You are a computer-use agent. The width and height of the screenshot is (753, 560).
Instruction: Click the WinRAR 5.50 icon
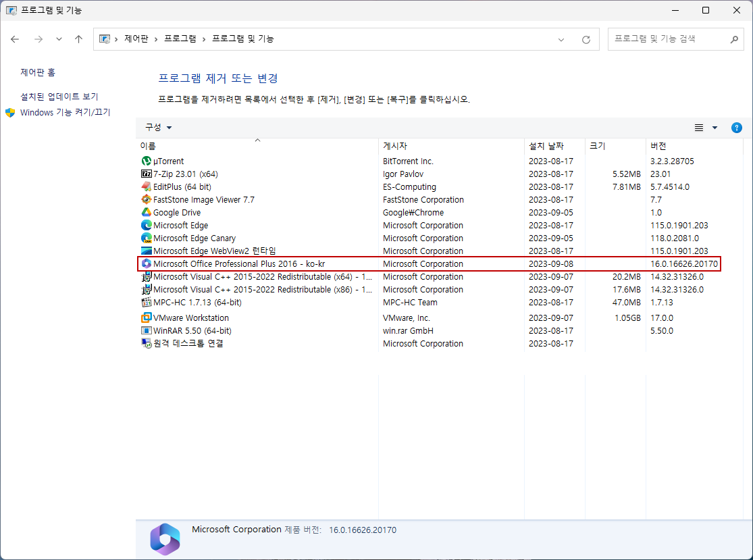coord(147,330)
